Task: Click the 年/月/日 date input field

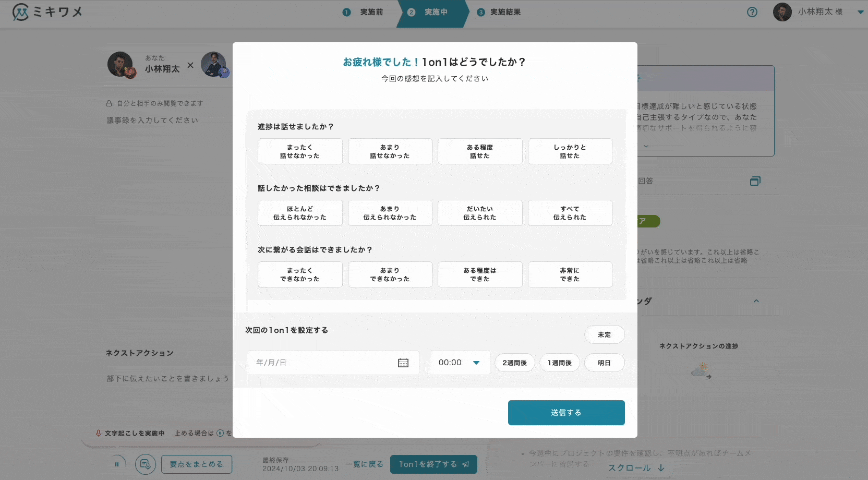Action: (323, 363)
